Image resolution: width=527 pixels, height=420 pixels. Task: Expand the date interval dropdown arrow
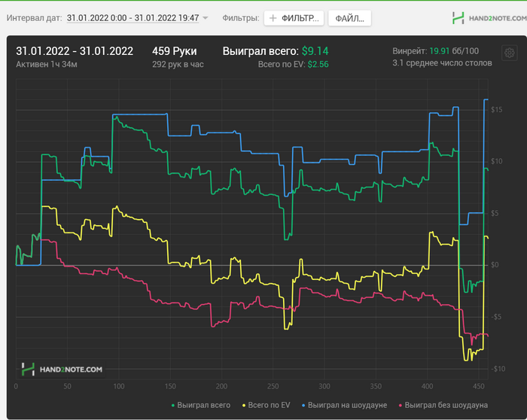pos(206,17)
